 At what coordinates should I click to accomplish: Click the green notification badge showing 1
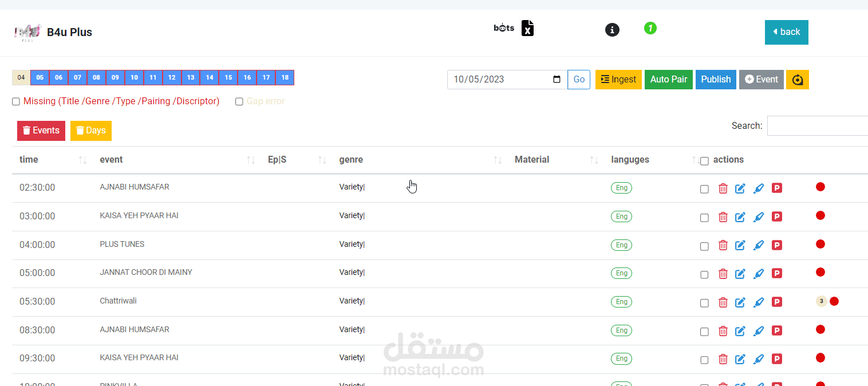650,27
